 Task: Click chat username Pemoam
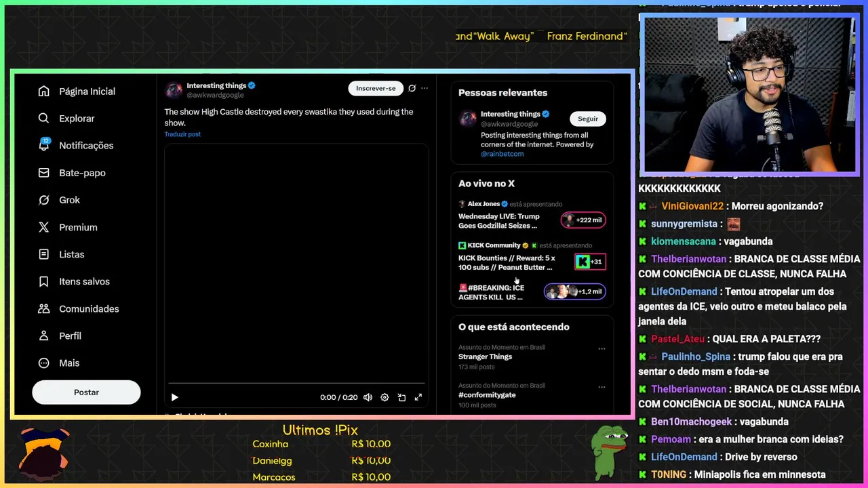coord(671,439)
